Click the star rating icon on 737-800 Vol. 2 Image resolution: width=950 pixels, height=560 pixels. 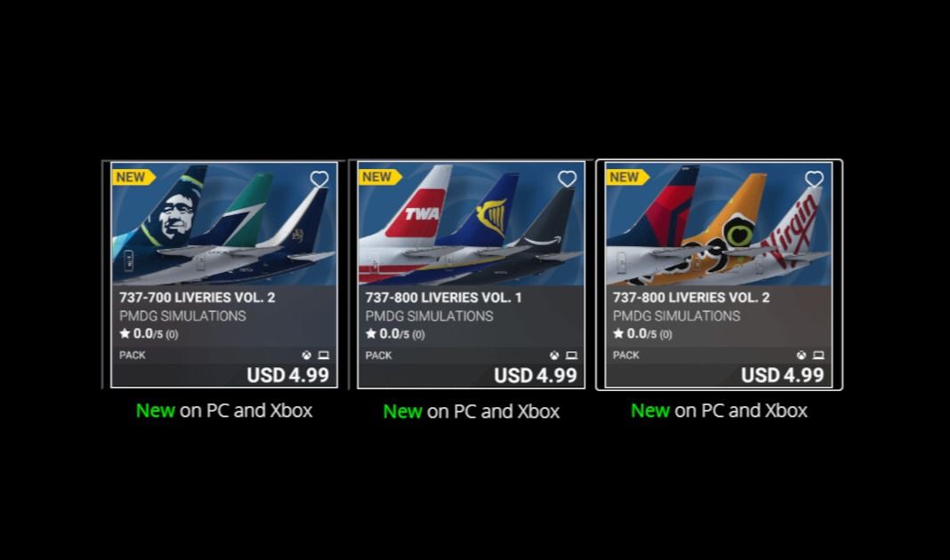point(618,333)
